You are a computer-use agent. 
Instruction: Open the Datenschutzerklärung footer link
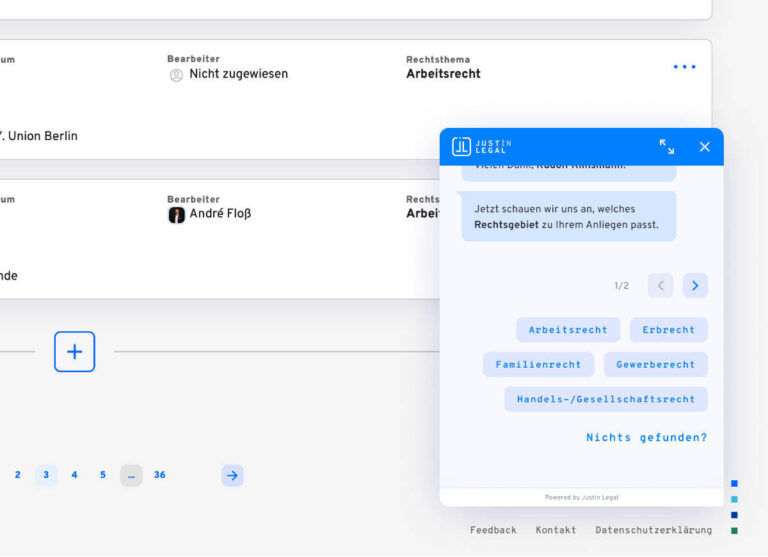(x=653, y=530)
